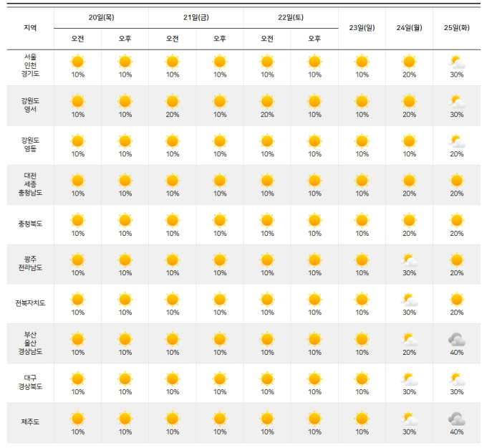
Task: Click the cloudy icon for 제주도 on 25일(화)
Action: pyautogui.click(x=457, y=419)
